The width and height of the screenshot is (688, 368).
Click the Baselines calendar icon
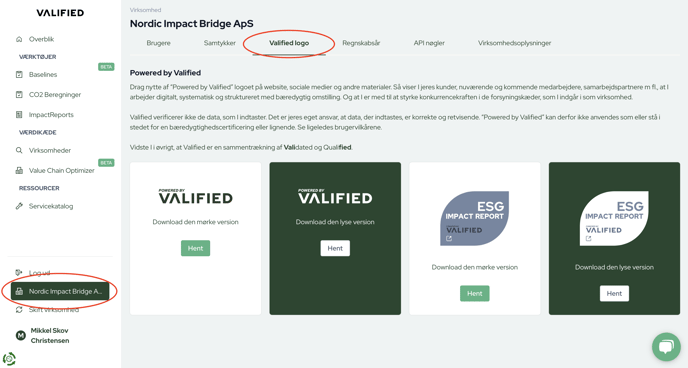[19, 75]
